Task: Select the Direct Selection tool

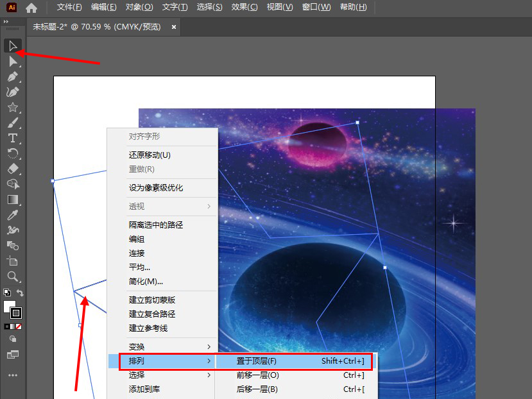Action: [x=12, y=61]
